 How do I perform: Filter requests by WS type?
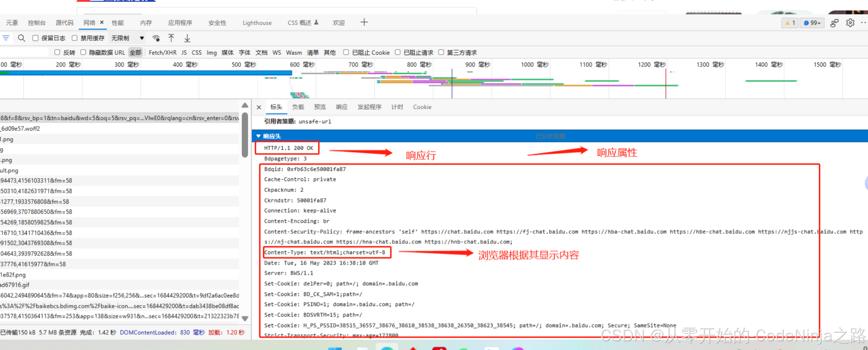coord(276,53)
